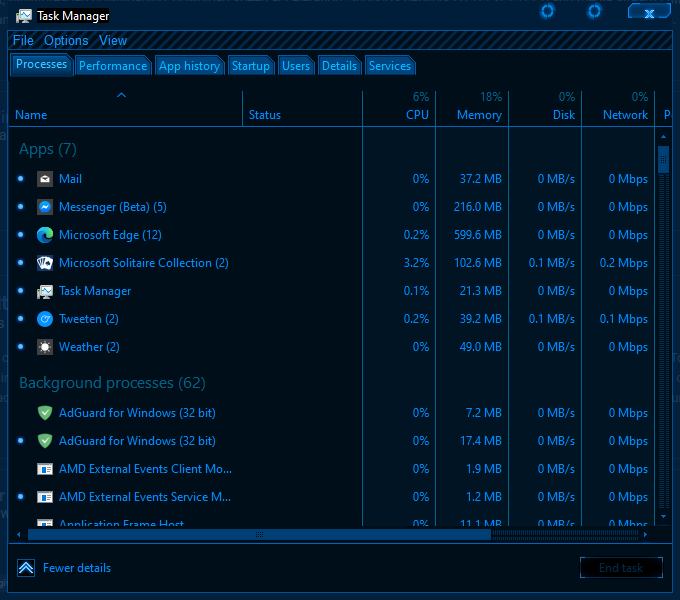Click the horizontal scrollbar right arrow
This screenshot has width=680, height=600.
645,535
